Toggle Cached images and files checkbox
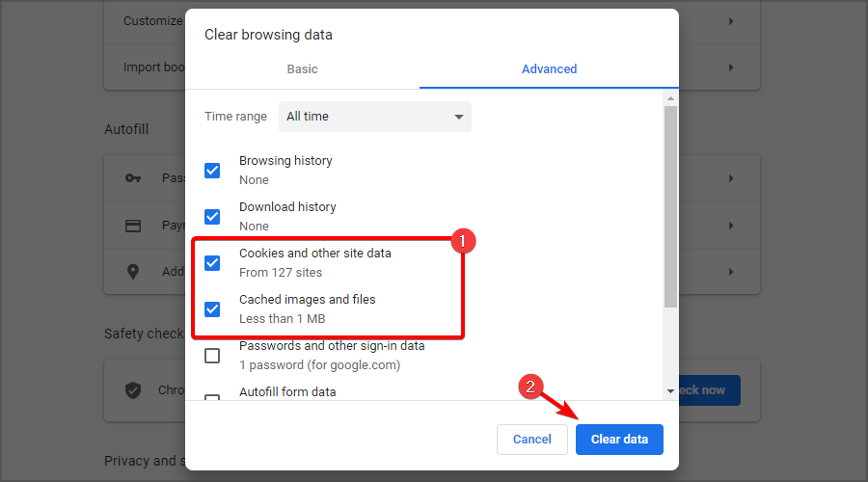This screenshot has height=482, width=868. click(212, 308)
